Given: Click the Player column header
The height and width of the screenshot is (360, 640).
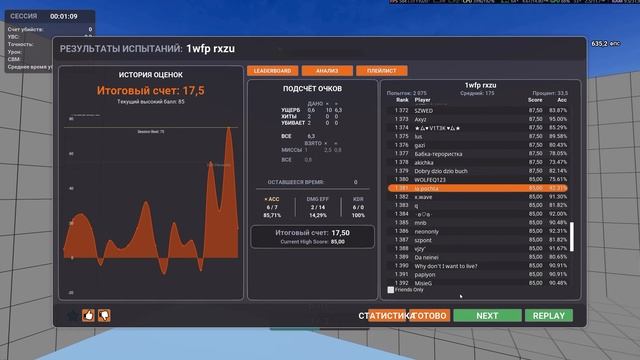Looking at the screenshot, I should pos(422,100).
